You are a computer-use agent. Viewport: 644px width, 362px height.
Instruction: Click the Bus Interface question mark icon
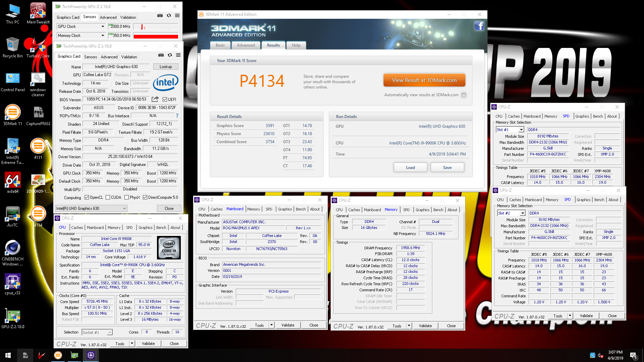pos(177,116)
